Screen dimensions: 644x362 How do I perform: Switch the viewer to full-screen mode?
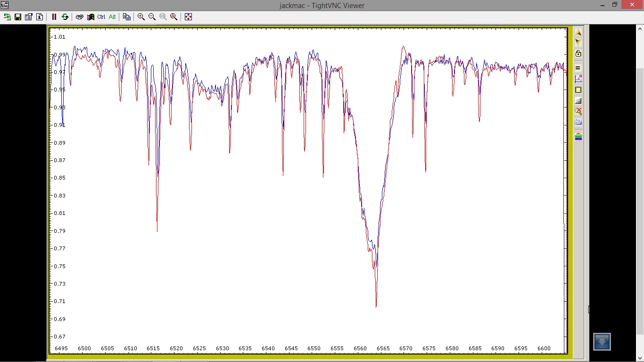(188, 16)
